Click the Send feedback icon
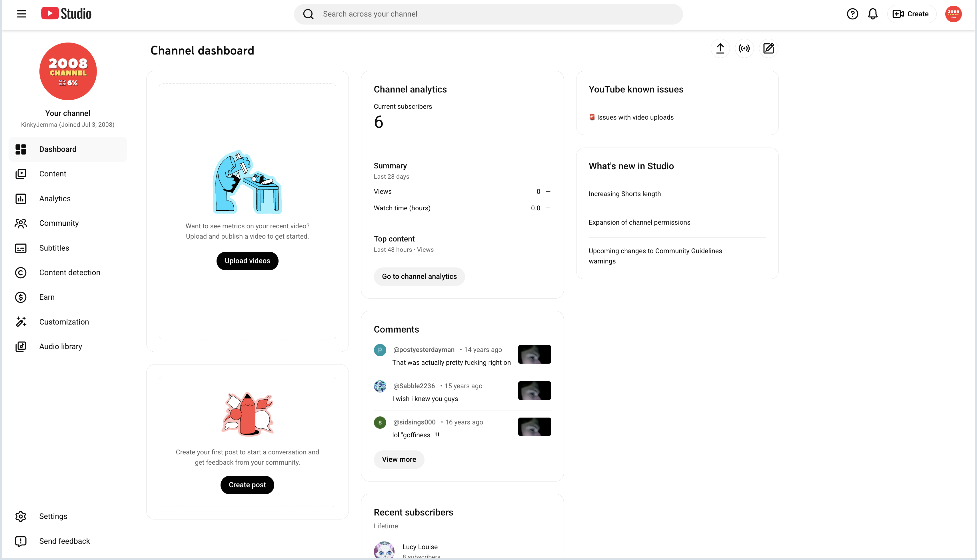The height and width of the screenshot is (560, 977). 21,541
